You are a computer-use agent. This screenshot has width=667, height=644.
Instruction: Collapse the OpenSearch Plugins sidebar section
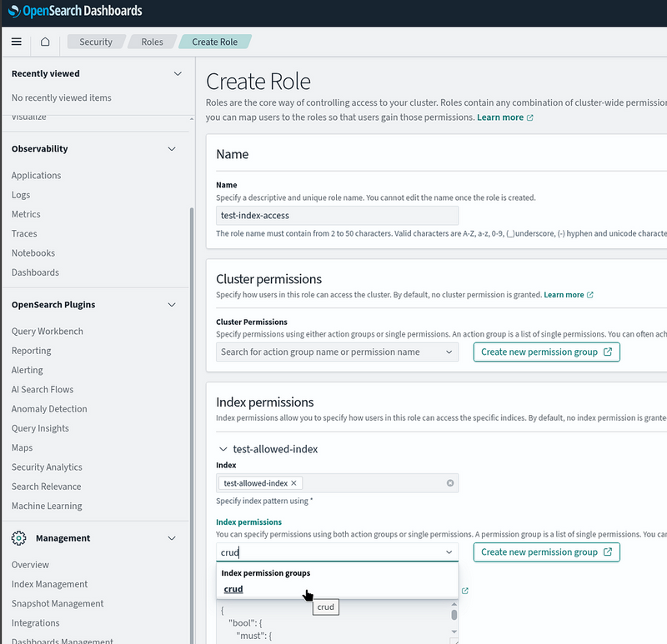[x=172, y=305]
